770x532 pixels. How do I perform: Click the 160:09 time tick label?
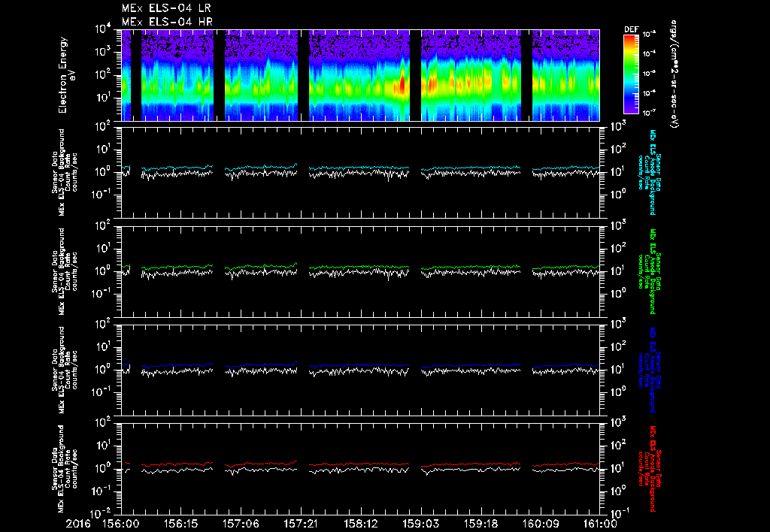click(540, 524)
